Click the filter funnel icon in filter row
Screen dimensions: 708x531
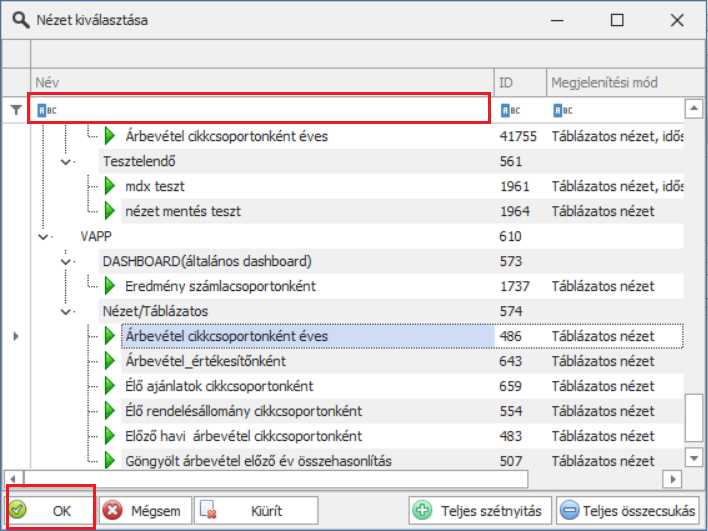click(15, 111)
